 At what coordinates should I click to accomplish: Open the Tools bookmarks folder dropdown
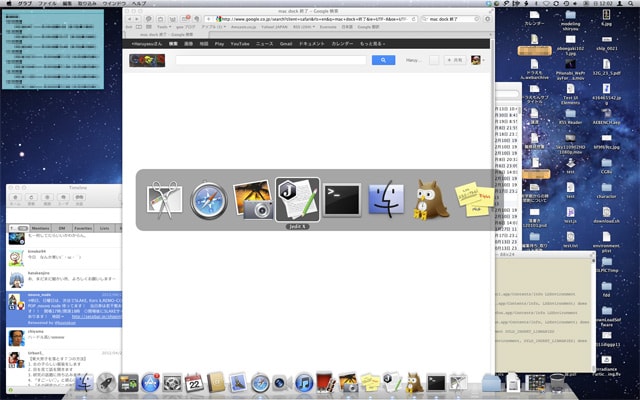click(164, 27)
